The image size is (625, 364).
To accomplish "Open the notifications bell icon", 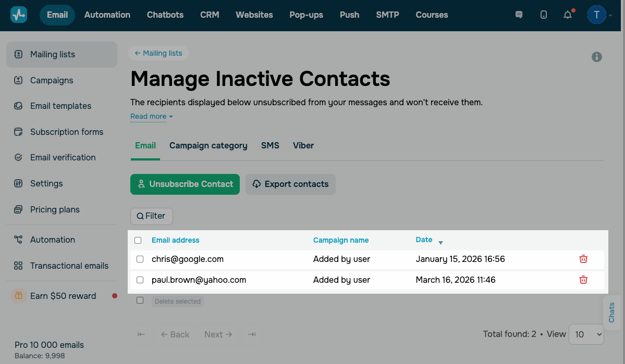I will (568, 15).
